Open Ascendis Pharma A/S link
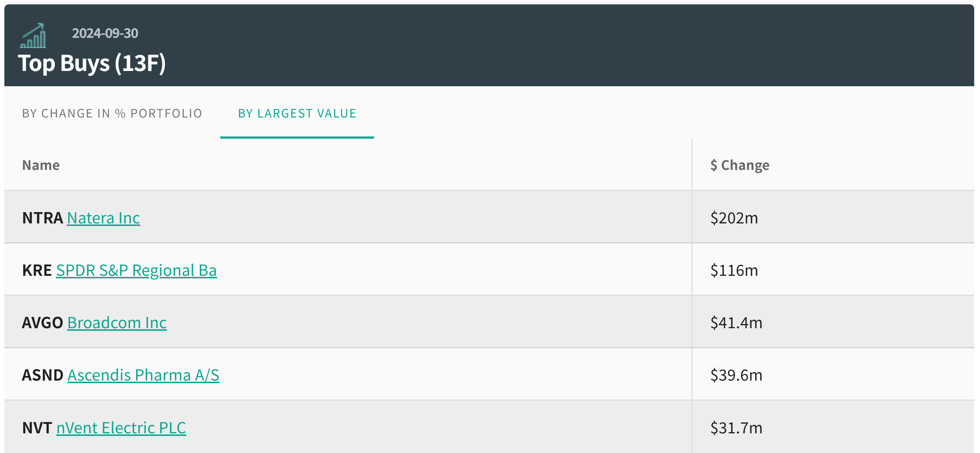980x453 pixels. [143, 375]
